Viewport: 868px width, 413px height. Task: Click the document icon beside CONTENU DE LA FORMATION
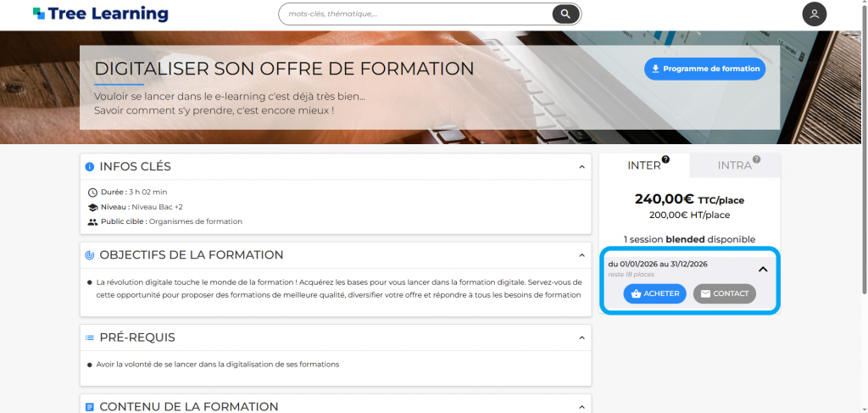coord(90,407)
